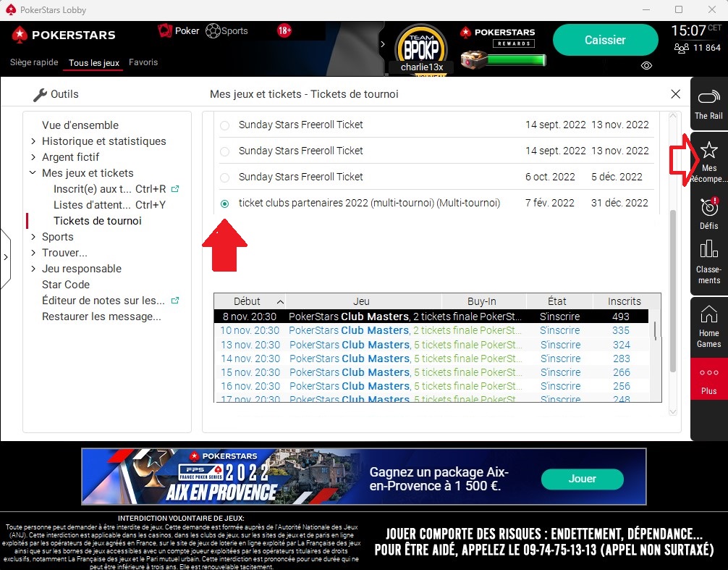
Task: Switch to Tous les jeux tab
Action: [94, 63]
